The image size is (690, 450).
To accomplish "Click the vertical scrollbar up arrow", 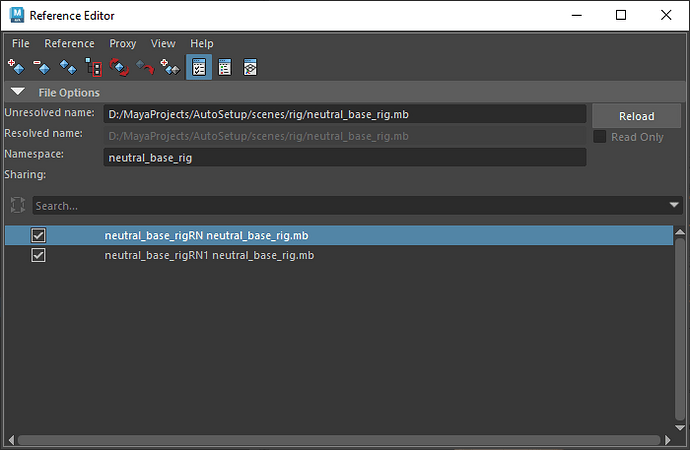I will tap(680, 232).
